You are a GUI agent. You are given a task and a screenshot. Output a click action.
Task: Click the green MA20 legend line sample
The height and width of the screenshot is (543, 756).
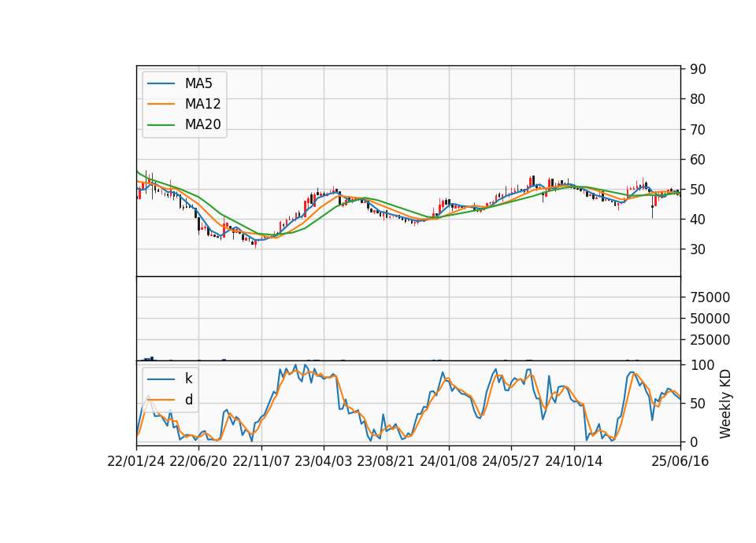161,125
